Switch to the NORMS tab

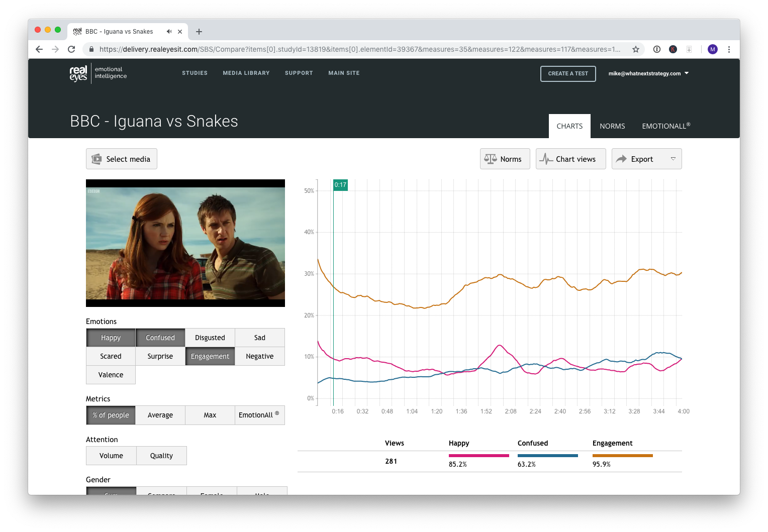click(612, 126)
